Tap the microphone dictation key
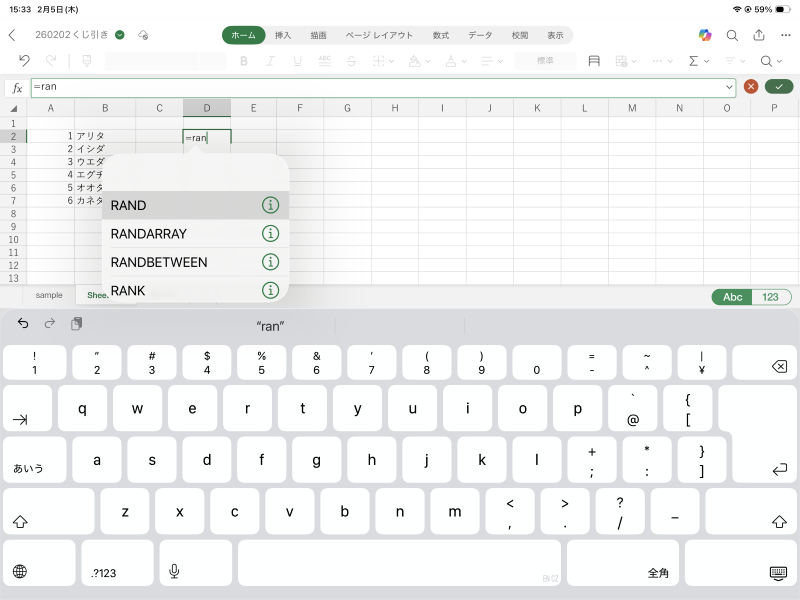 [174, 571]
